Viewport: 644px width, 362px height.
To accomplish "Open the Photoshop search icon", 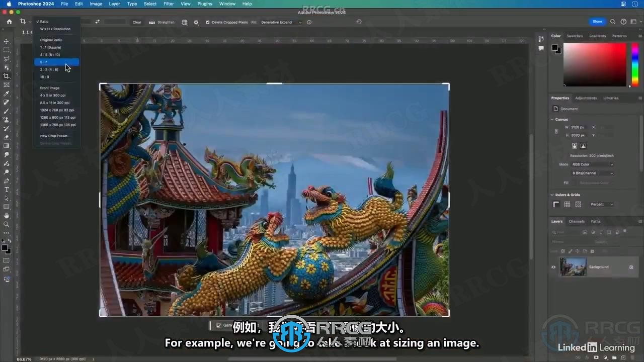I will point(613,22).
